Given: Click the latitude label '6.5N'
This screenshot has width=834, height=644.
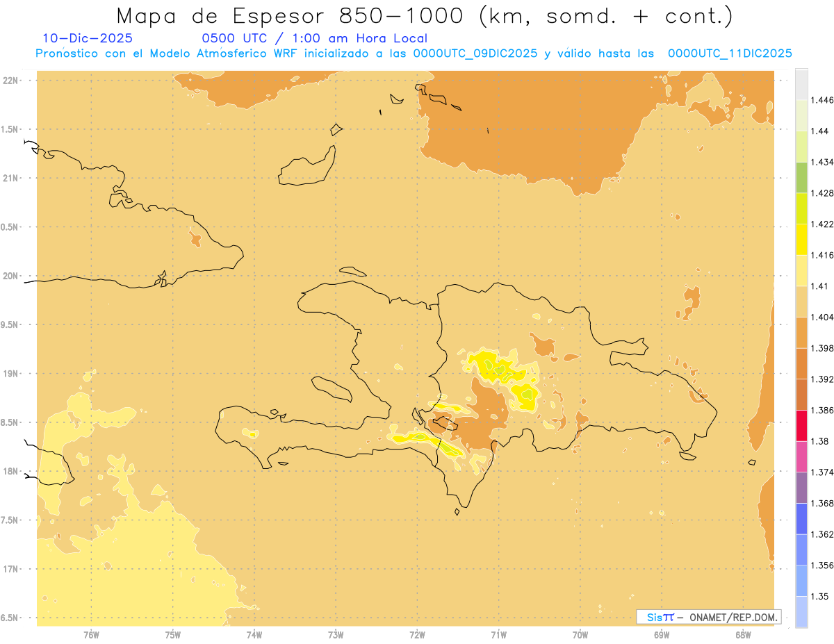Looking at the screenshot, I should pyautogui.click(x=10, y=618).
